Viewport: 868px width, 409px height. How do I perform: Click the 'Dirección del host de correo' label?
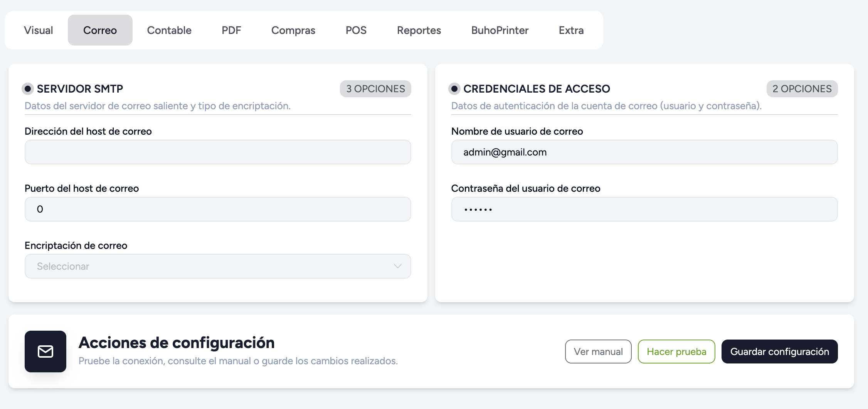coord(88,131)
